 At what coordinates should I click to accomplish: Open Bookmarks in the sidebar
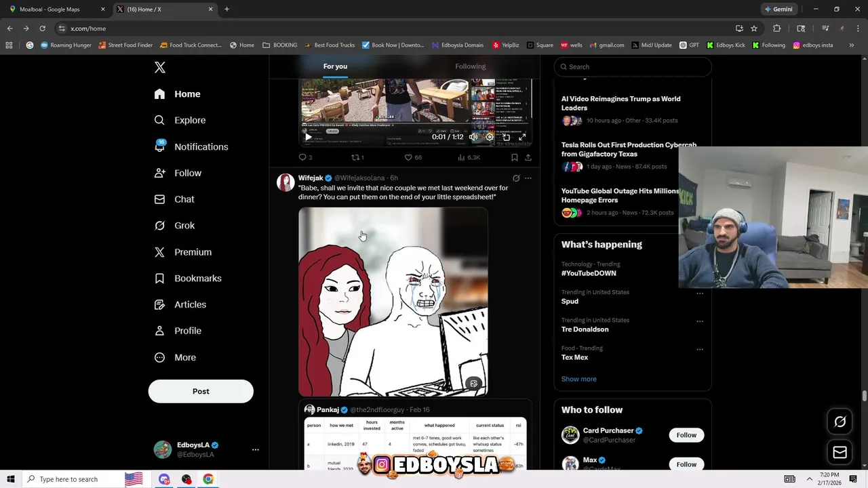188,279
